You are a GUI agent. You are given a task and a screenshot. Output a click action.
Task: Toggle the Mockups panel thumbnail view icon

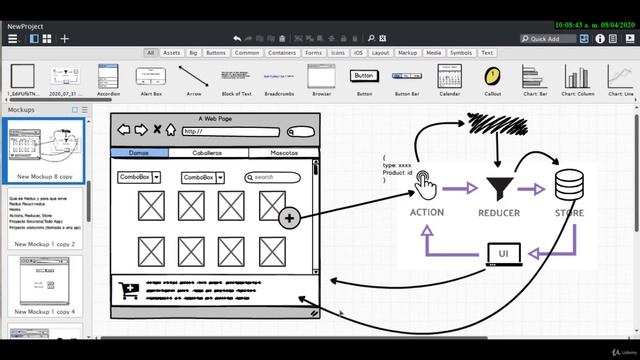tap(75, 110)
